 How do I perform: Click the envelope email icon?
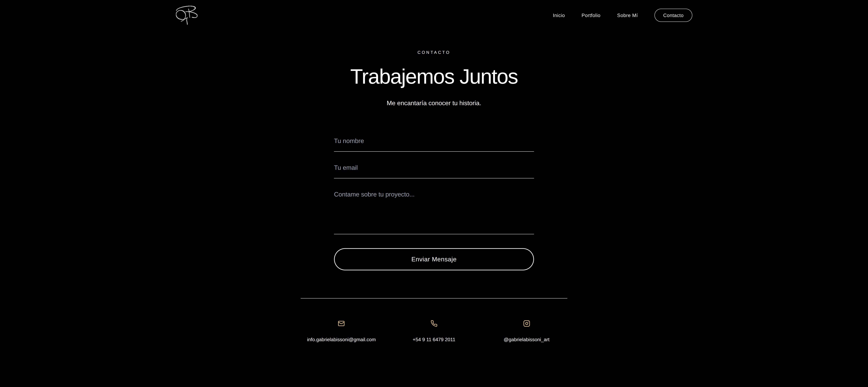click(x=341, y=323)
